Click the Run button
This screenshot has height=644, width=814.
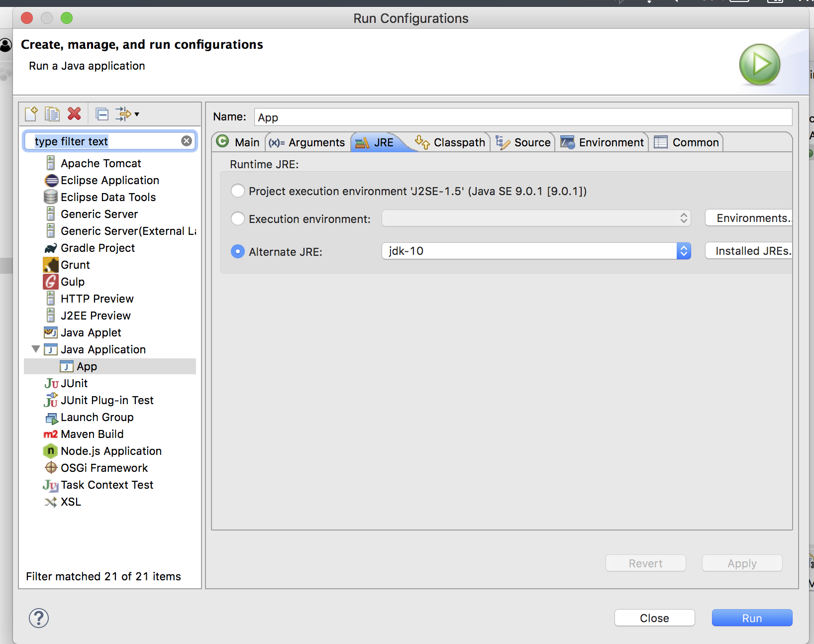coord(752,618)
